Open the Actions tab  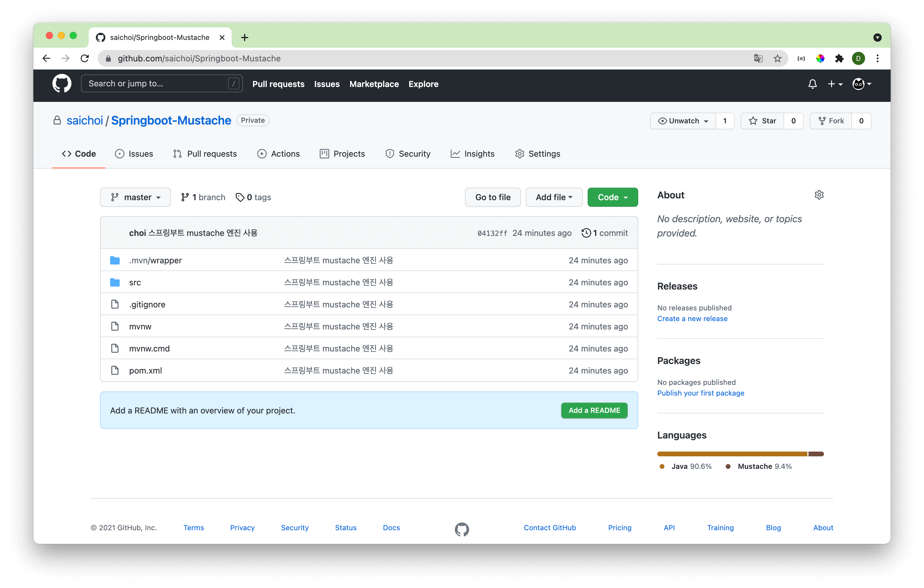[279, 154]
